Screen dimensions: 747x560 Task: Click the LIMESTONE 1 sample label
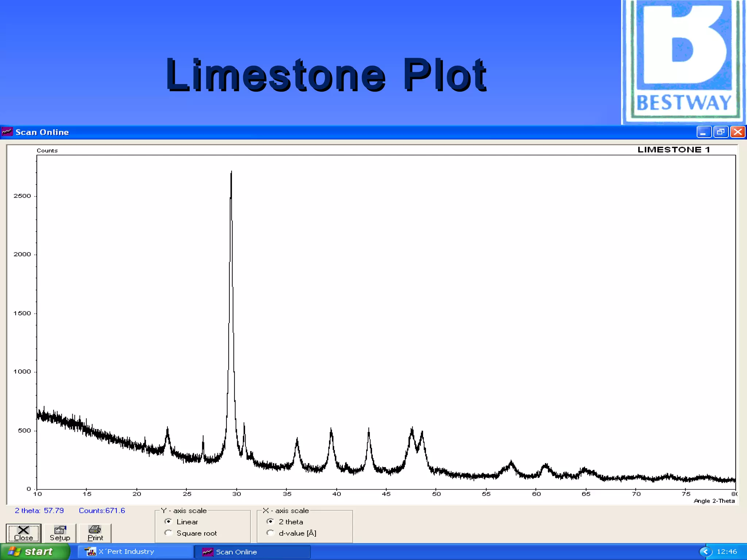(x=674, y=149)
